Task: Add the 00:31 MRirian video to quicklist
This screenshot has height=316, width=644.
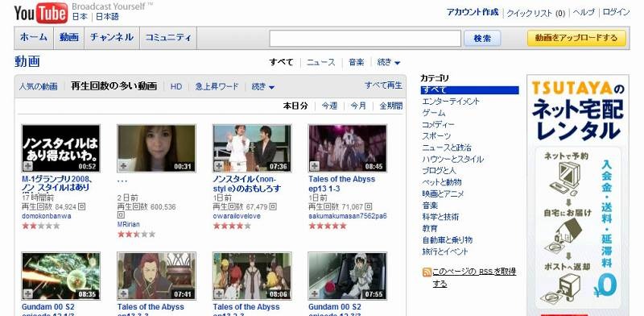Action: (123, 166)
